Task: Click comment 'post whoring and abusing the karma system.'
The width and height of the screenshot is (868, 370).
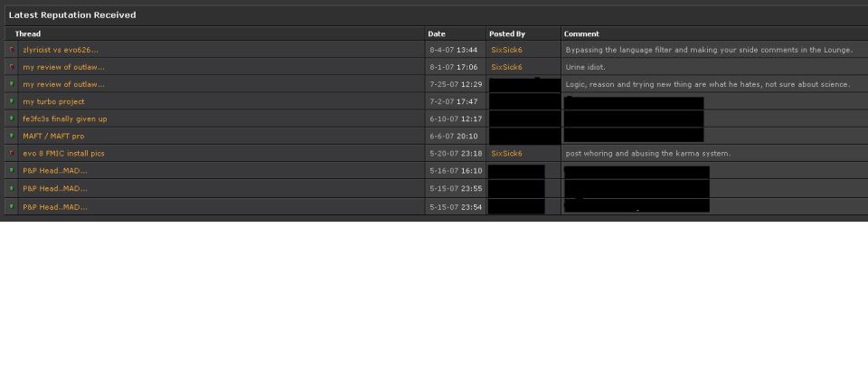Action: pyautogui.click(x=647, y=154)
